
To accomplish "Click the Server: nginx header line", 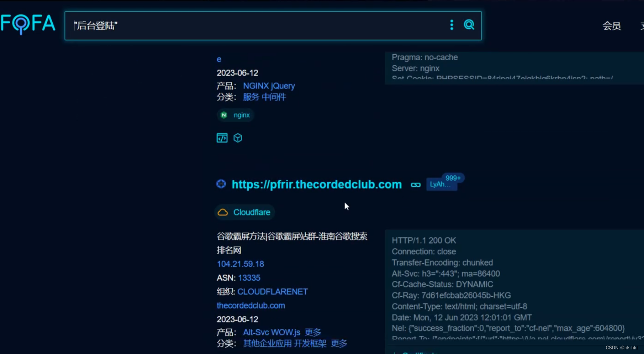I will (x=416, y=68).
